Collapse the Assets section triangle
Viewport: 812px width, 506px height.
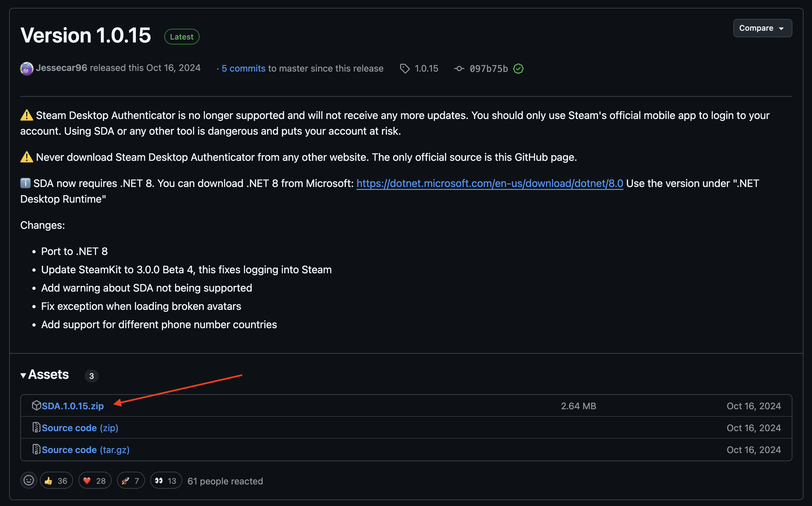pos(24,376)
